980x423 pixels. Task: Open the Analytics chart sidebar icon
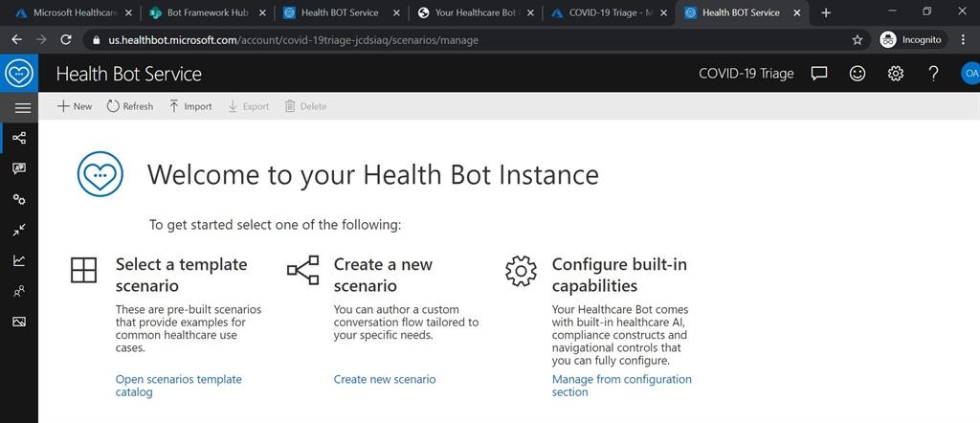[19, 260]
